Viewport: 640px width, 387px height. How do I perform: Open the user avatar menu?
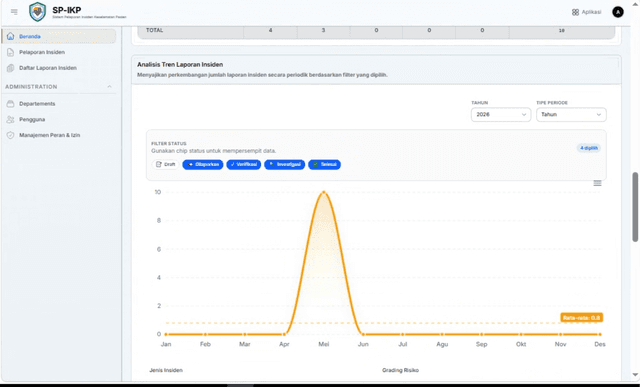point(618,12)
